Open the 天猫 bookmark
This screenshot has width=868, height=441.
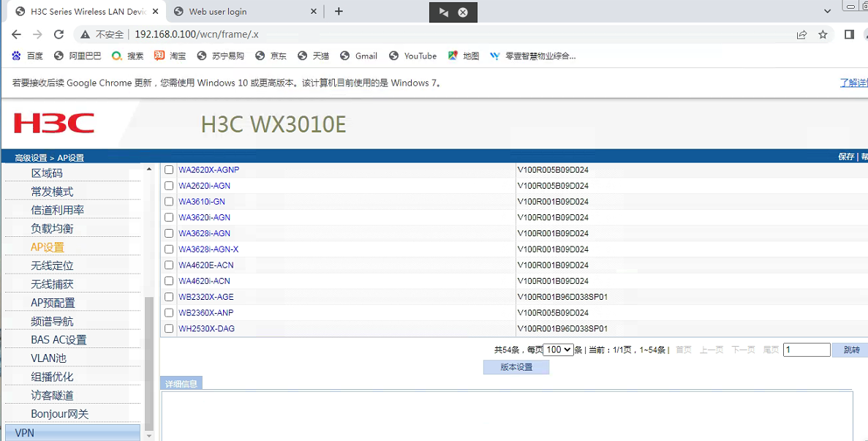tap(313, 56)
